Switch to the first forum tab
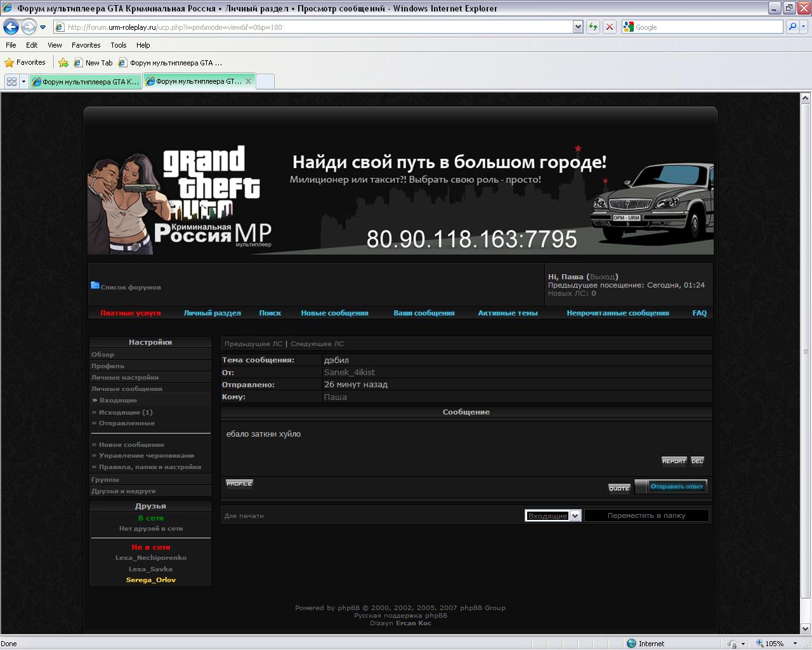Viewport: 812px width, 650px height. (x=86, y=81)
